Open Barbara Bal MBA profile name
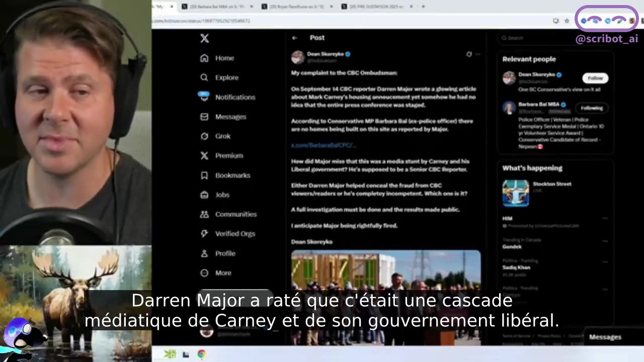The width and height of the screenshot is (644, 362). 539,105
